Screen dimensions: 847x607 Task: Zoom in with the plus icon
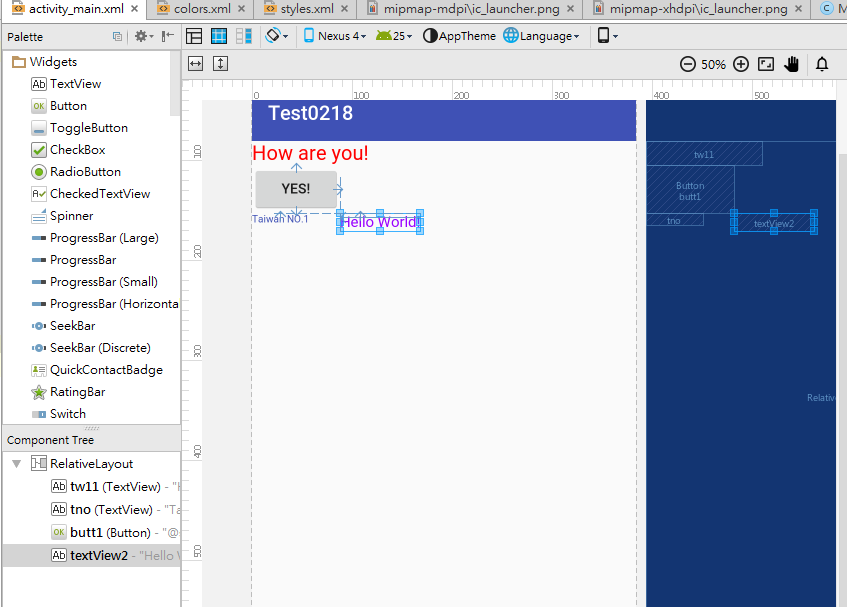(x=741, y=64)
